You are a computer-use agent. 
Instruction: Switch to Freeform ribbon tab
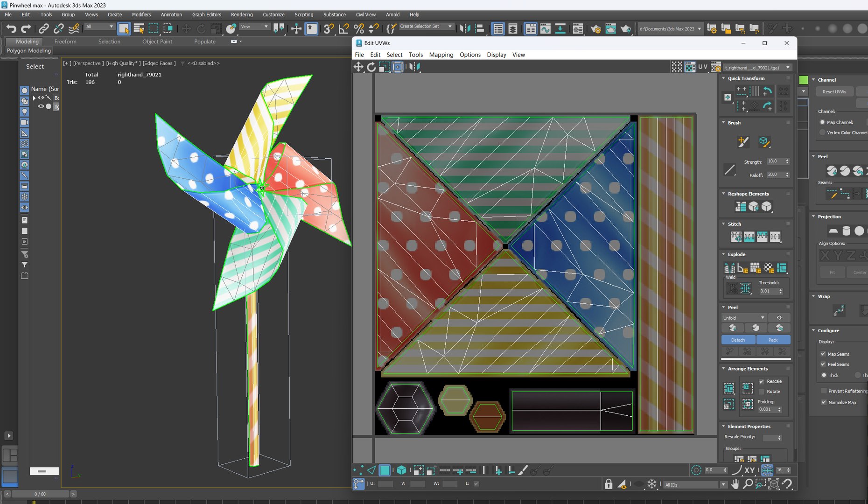coord(65,42)
